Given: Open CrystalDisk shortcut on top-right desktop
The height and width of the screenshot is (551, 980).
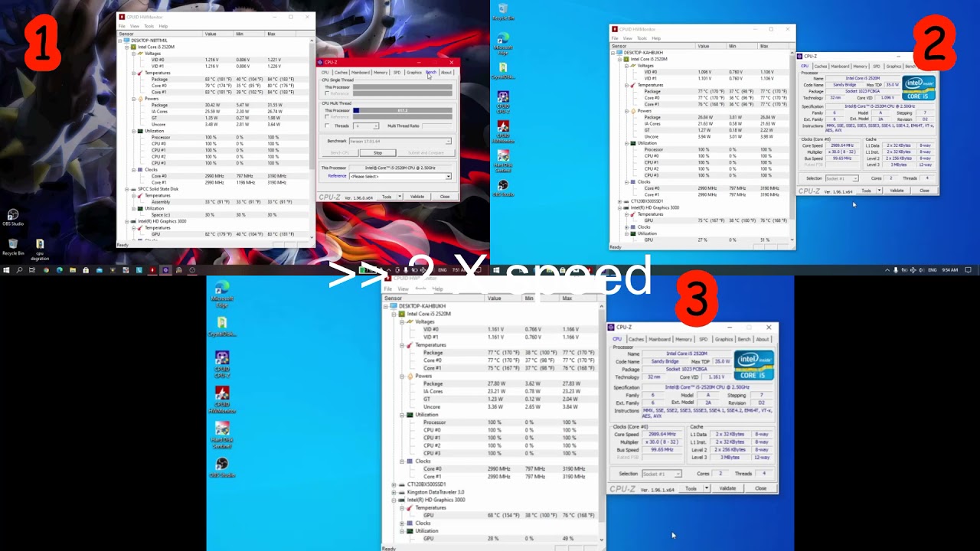Looking at the screenshot, I should pos(503,70).
